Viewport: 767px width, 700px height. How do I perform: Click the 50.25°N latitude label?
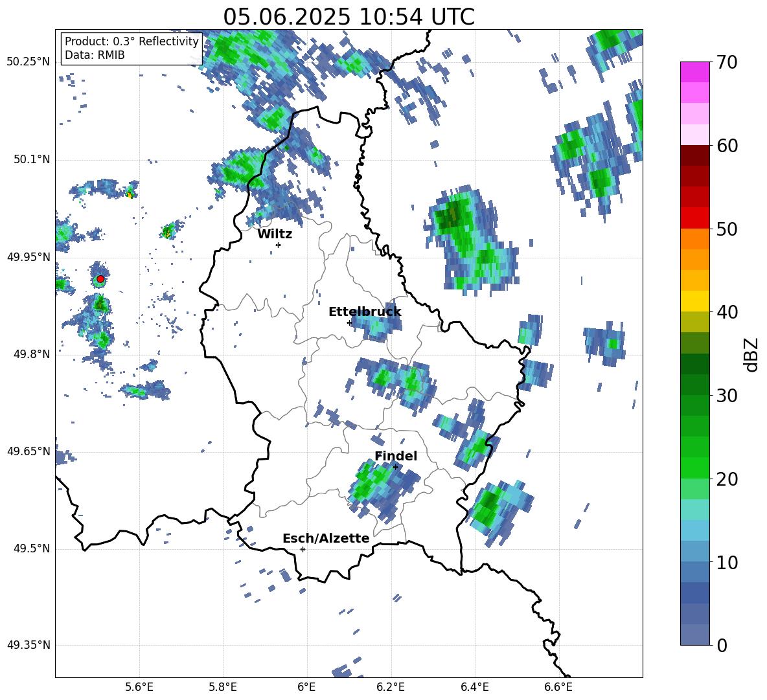pos(29,62)
